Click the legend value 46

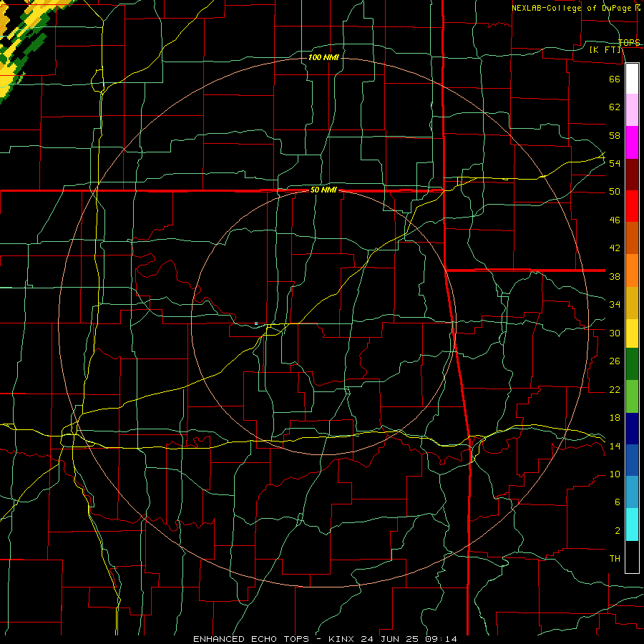click(615, 220)
